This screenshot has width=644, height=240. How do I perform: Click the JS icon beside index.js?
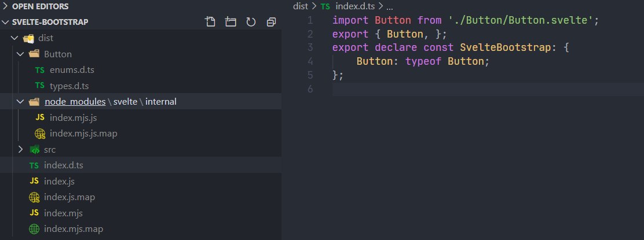[x=34, y=182]
